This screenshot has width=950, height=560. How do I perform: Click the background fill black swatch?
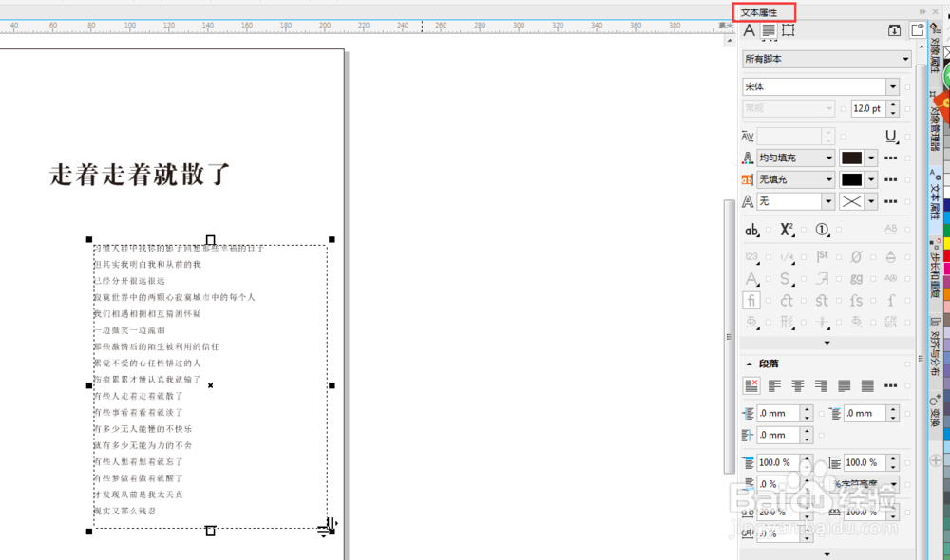(x=851, y=179)
